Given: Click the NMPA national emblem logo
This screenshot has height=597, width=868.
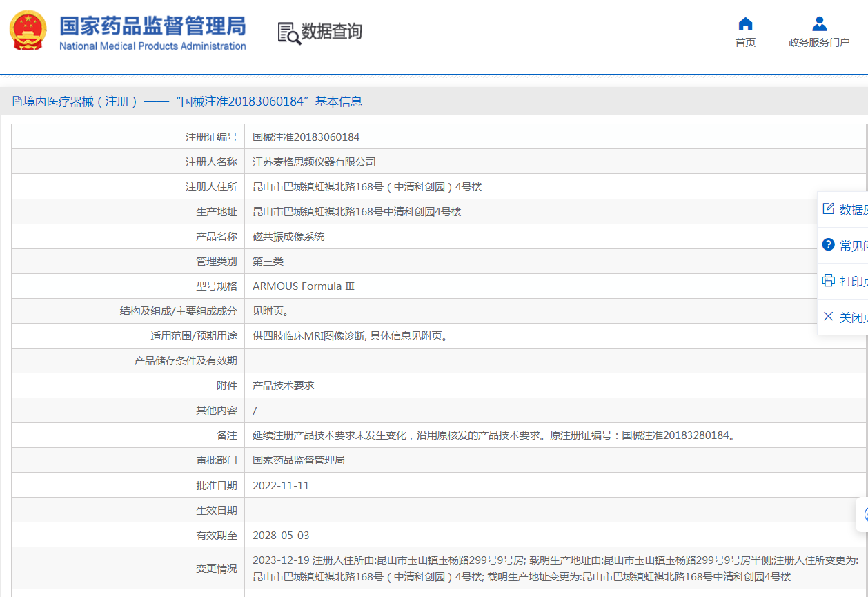Looking at the screenshot, I should click(28, 31).
